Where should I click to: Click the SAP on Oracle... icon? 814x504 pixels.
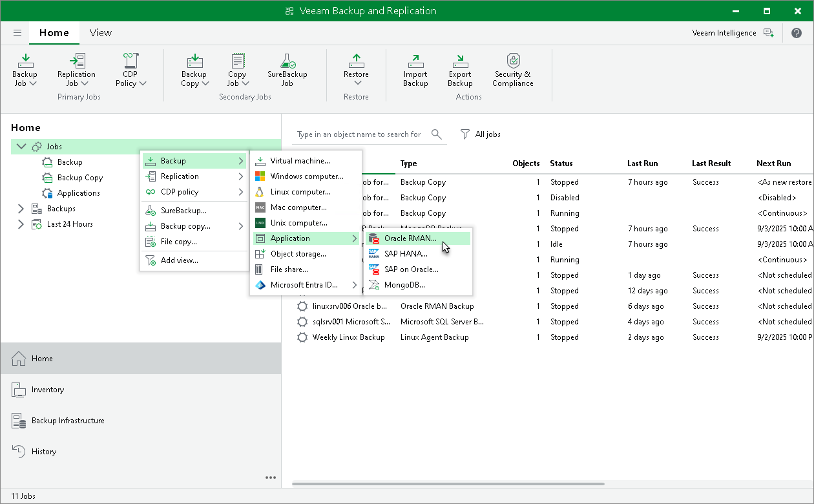374,269
